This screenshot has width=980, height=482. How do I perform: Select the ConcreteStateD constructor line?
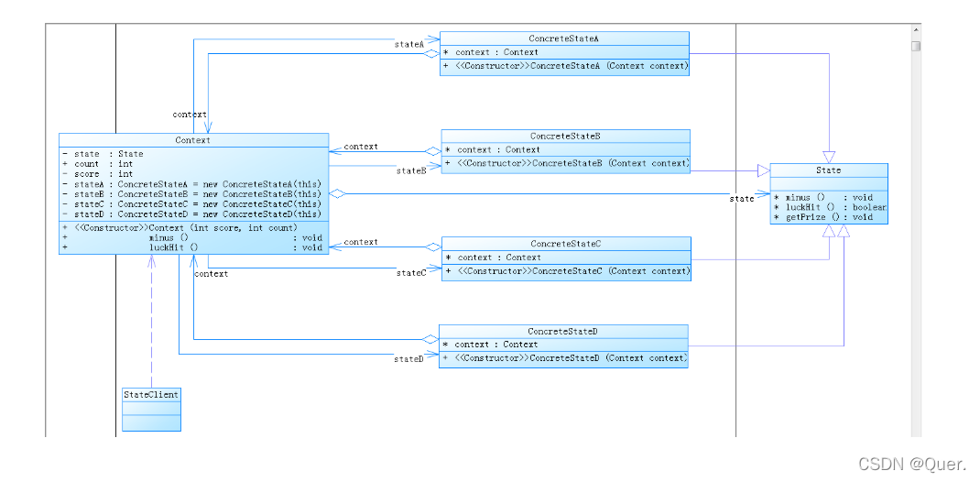pyautogui.click(x=564, y=358)
